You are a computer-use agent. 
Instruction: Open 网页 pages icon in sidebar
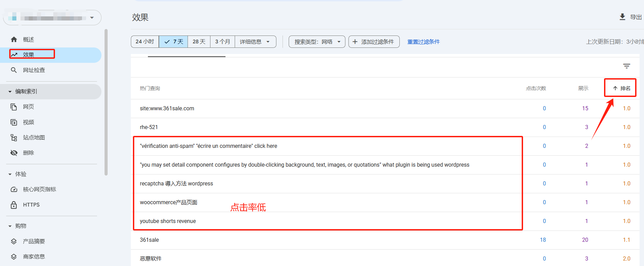(x=14, y=107)
